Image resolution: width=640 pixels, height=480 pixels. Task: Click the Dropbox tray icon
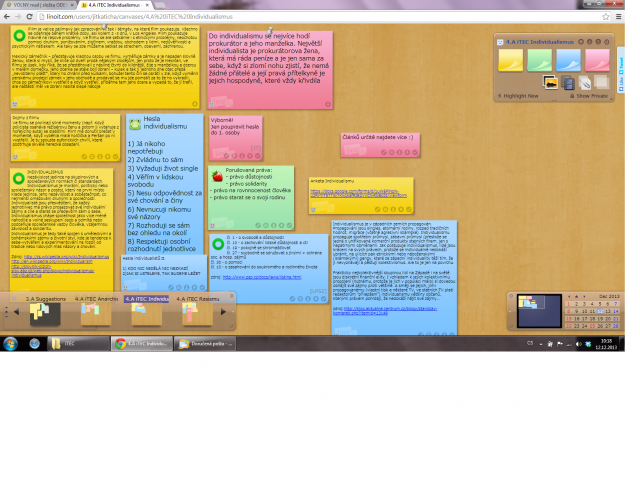588,344
